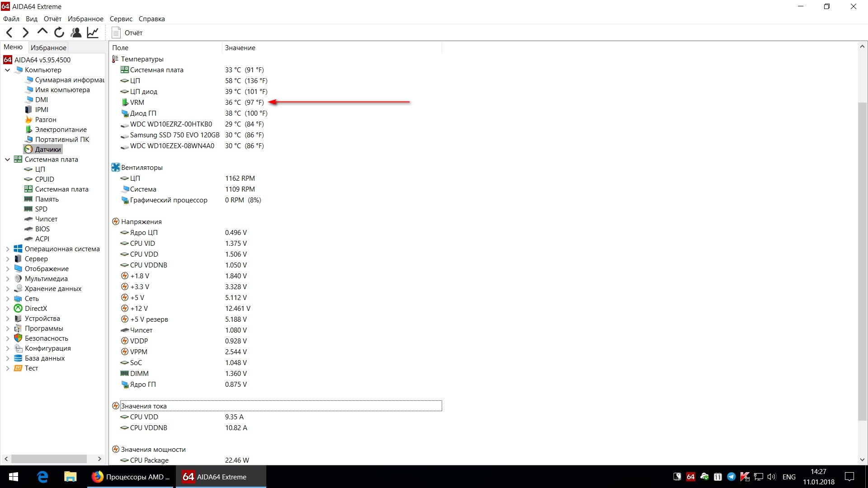The image size is (868, 488).
Task: Open the Справка menu
Action: coord(151,19)
